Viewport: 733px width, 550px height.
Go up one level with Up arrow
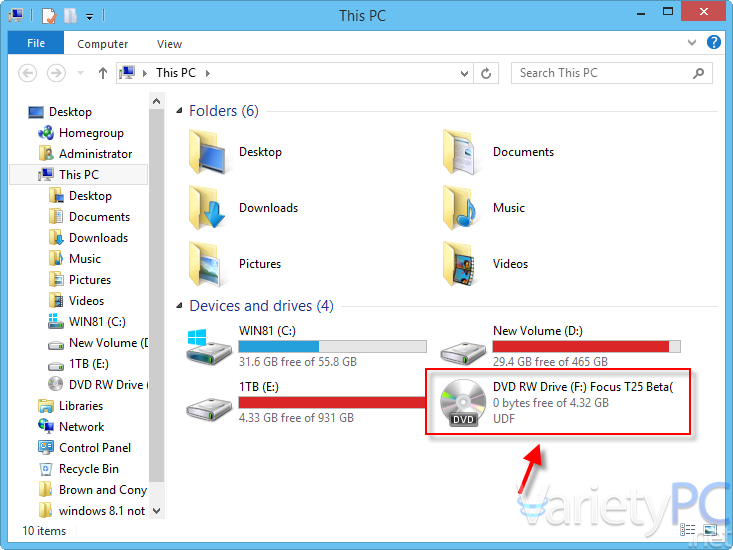103,73
